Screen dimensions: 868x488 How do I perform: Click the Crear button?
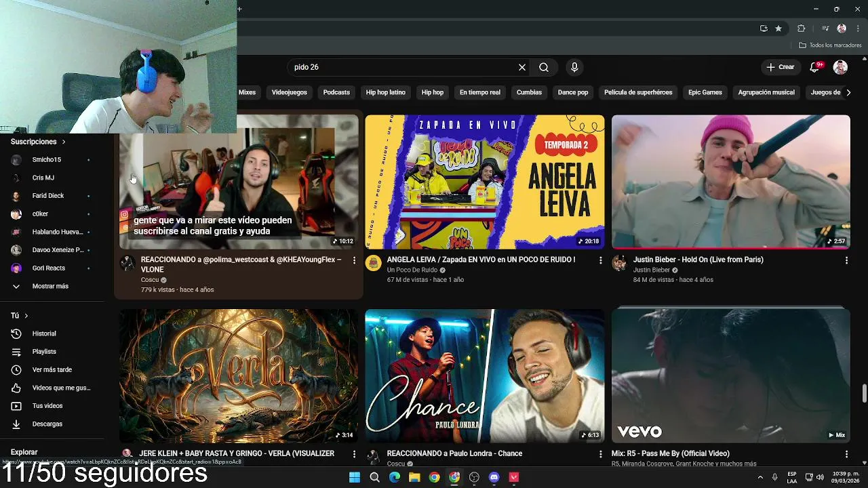click(780, 67)
